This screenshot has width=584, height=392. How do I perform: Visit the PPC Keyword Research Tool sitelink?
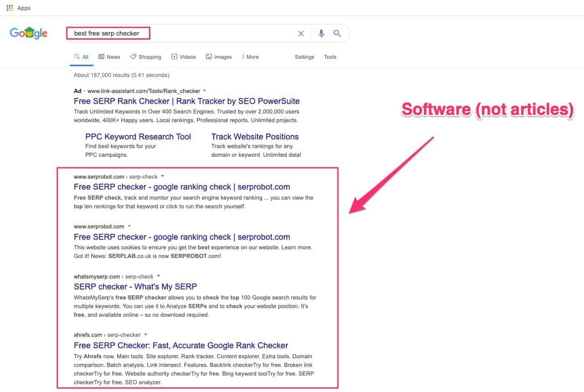(x=138, y=136)
